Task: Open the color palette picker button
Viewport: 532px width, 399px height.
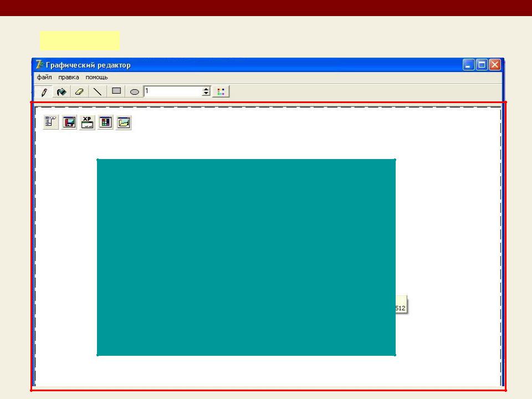Action: tap(221, 91)
